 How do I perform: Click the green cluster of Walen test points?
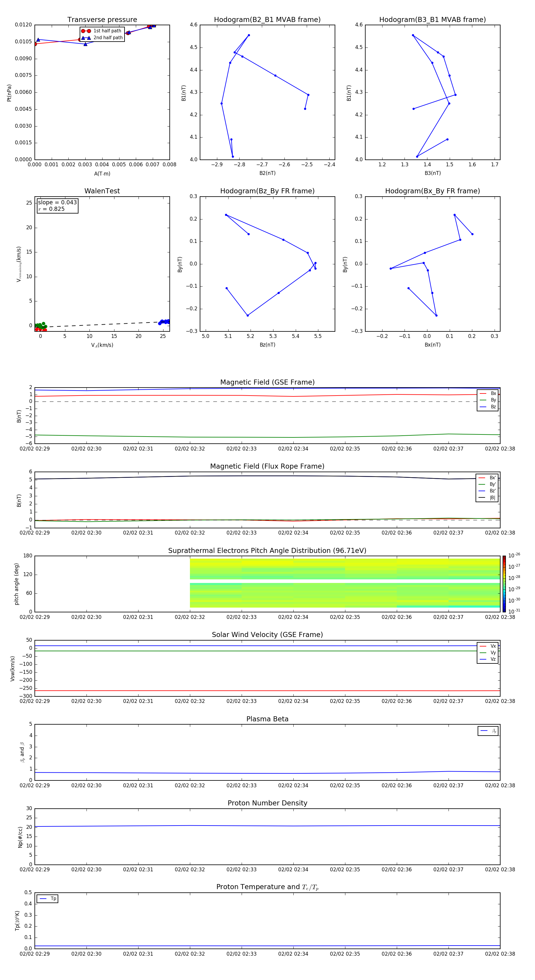click(x=41, y=325)
